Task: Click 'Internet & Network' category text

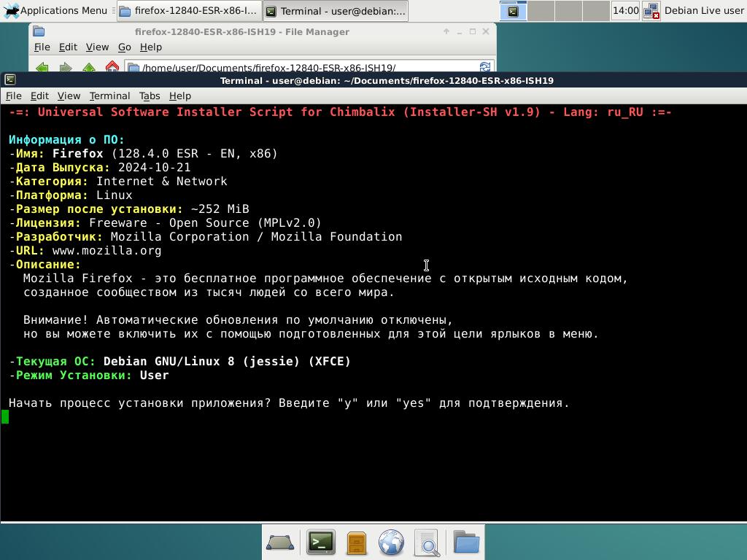Action: click(161, 182)
